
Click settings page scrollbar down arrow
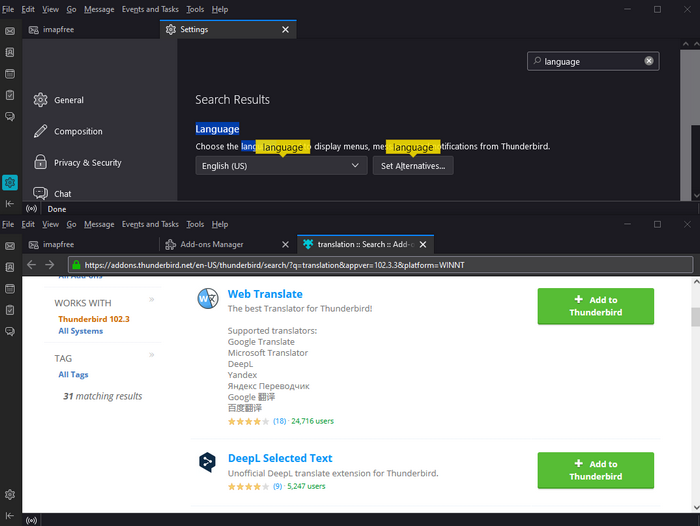[696, 196]
